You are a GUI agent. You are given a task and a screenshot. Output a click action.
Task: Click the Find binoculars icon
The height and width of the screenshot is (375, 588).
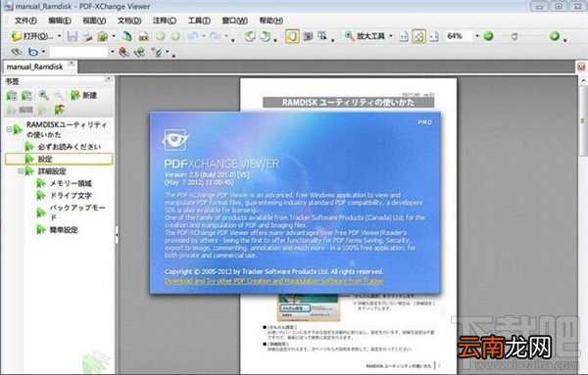[x=16, y=52]
